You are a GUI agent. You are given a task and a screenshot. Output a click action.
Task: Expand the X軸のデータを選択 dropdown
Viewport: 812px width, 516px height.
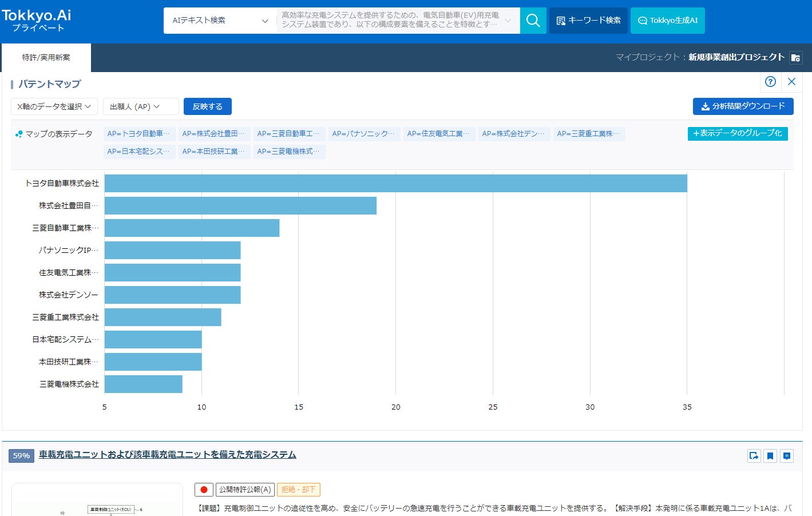click(54, 106)
